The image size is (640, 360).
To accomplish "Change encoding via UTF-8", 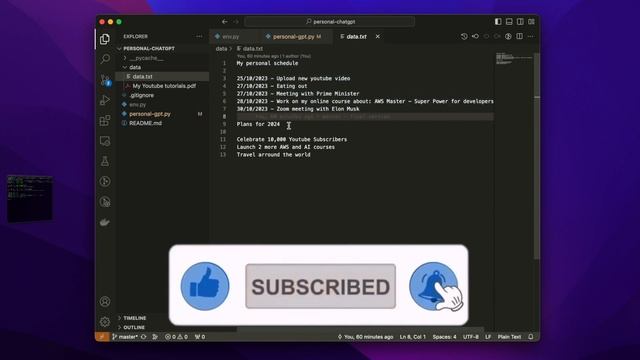I will coord(471,337).
